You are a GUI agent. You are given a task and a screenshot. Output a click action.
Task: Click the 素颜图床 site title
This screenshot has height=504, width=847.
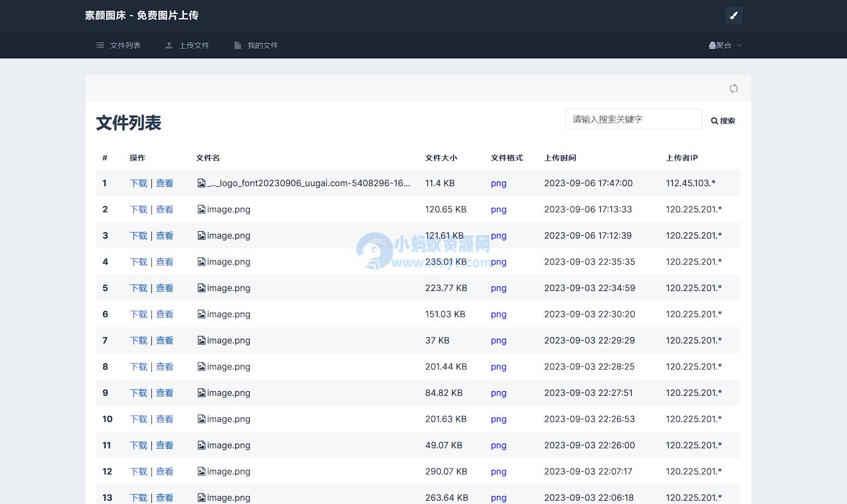(x=141, y=15)
